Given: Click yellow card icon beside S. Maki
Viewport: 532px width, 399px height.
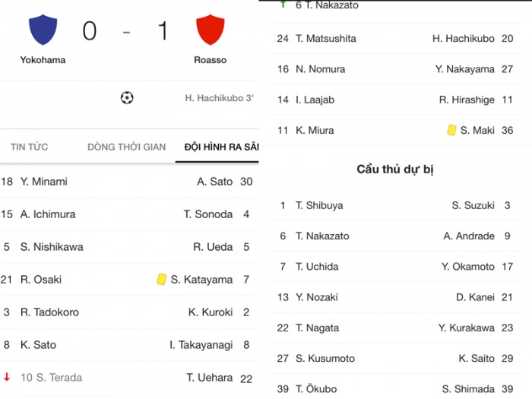Looking at the screenshot, I should [x=451, y=130].
